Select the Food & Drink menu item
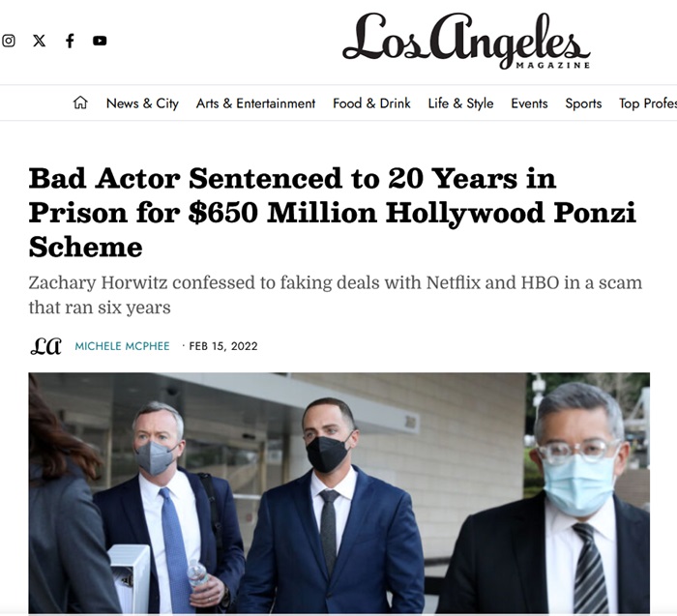The width and height of the screenshot is (677, 616). [x=371, y=103]
